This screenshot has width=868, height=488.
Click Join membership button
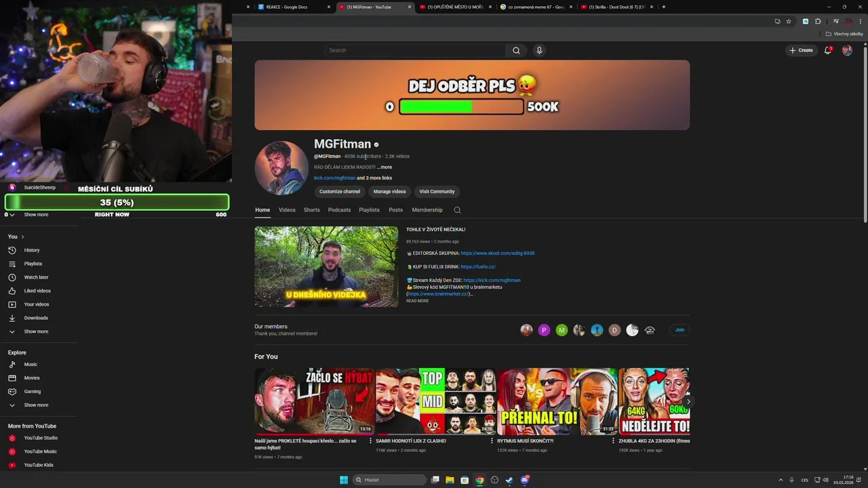679,330
